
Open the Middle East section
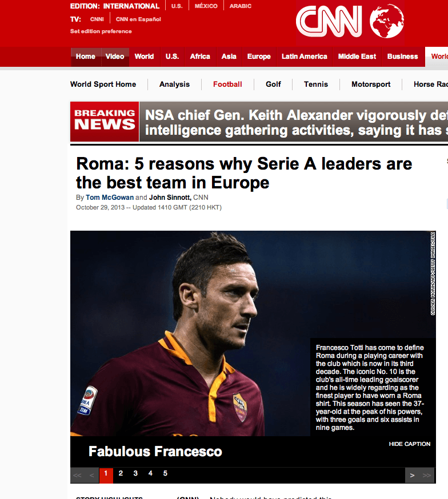(357, 57)
